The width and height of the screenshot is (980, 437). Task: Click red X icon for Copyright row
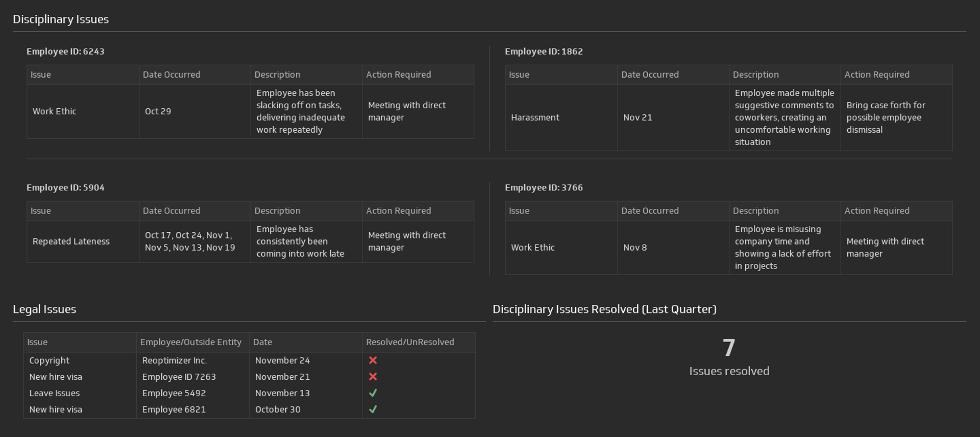[x=373, y=360]
